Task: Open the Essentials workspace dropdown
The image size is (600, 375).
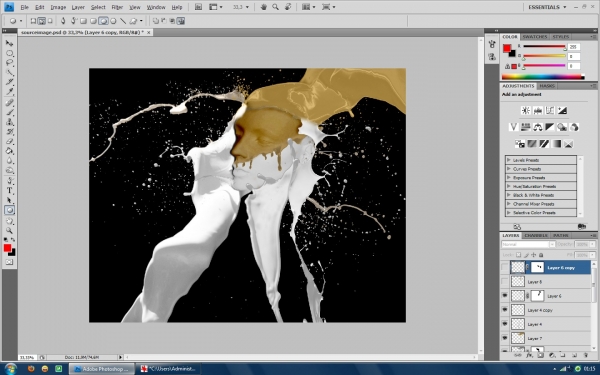Action: click(x=547, y=7)
